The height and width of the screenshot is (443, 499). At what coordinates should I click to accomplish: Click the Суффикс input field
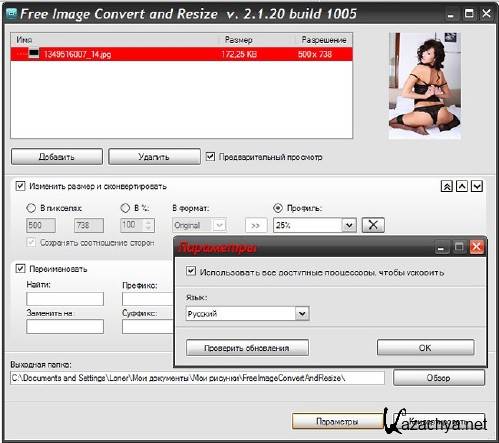tap(148, 327)
